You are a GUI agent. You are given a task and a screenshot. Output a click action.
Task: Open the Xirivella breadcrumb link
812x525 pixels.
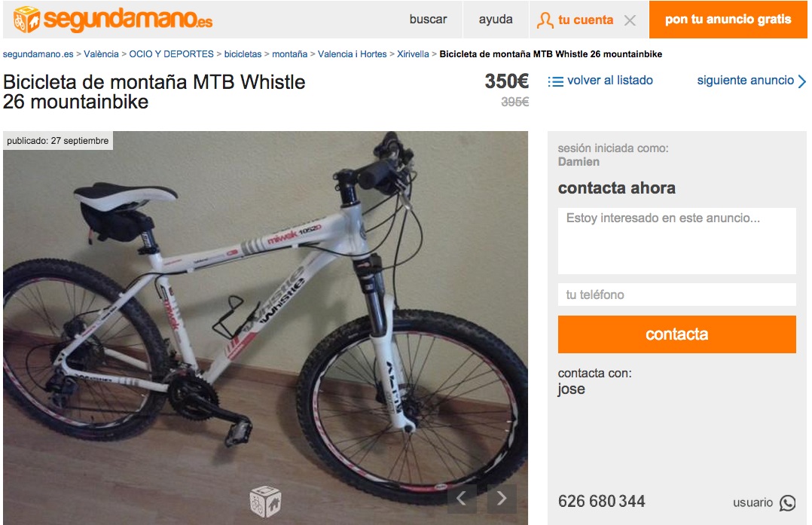tap(413, 53)
